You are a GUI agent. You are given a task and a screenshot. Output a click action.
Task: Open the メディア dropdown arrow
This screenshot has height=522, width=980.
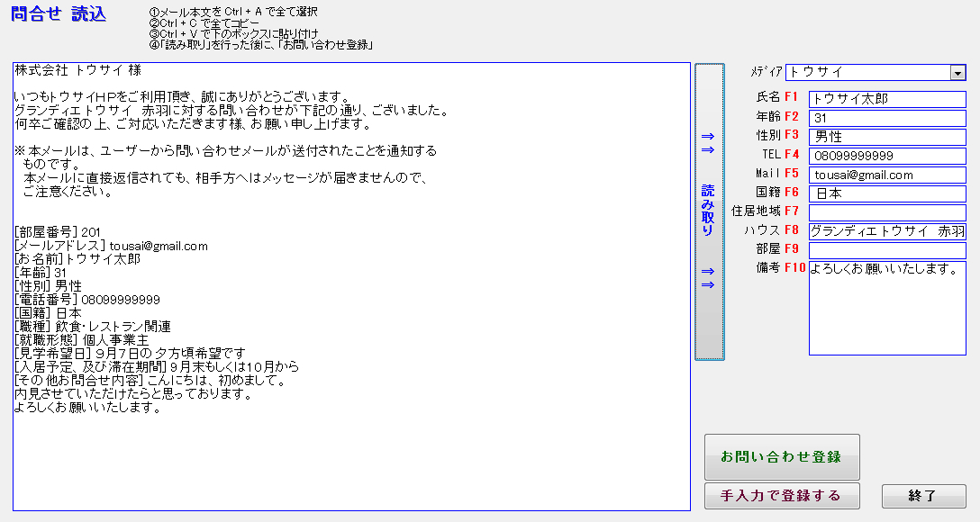[957, 73]
